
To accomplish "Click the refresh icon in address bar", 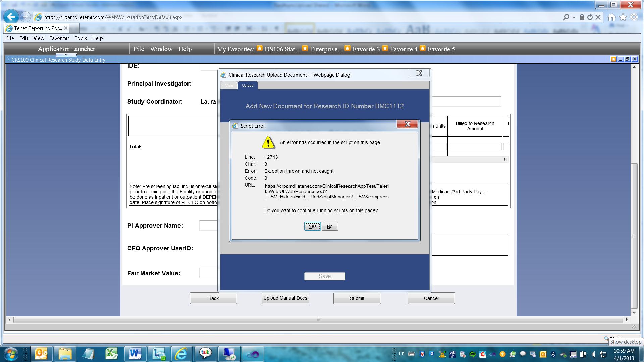I will [590, 17].
